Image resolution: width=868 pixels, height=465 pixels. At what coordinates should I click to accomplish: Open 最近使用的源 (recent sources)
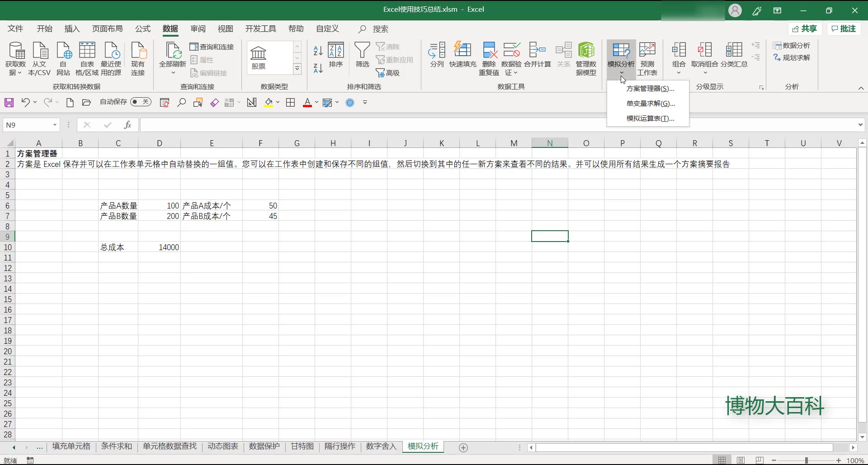coord(111,59)
